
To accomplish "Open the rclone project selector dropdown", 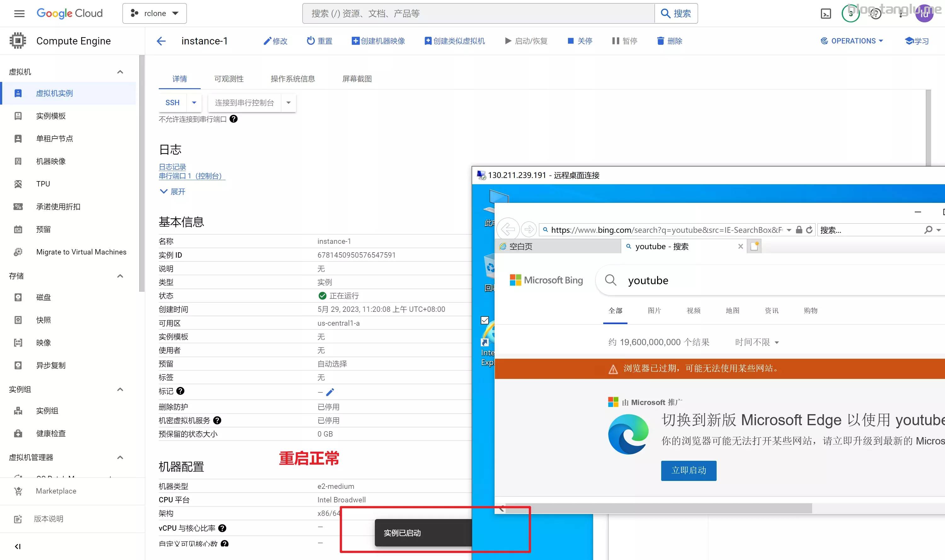I will pyautogui.click(x=154, y=14).
